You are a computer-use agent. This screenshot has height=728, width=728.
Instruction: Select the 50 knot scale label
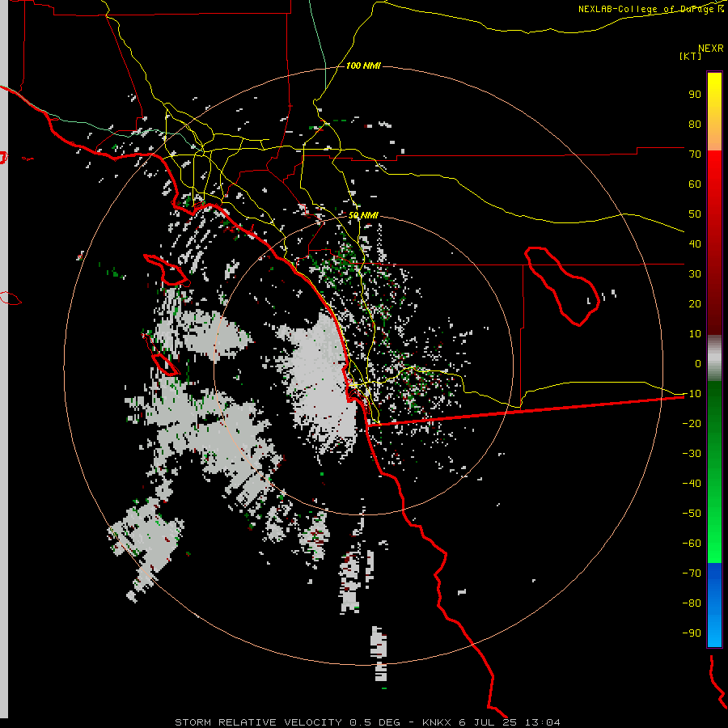pos(695,214)
